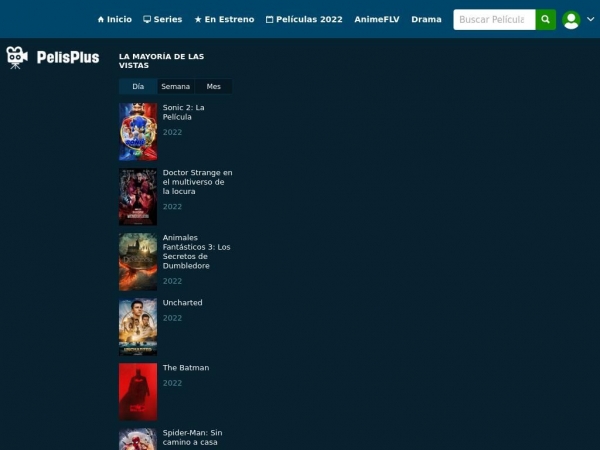Image resolution: width=600 pixels, height=450 pixels.
Task: Click the 'Uncharted' title link
Action: tap(183, 303)
